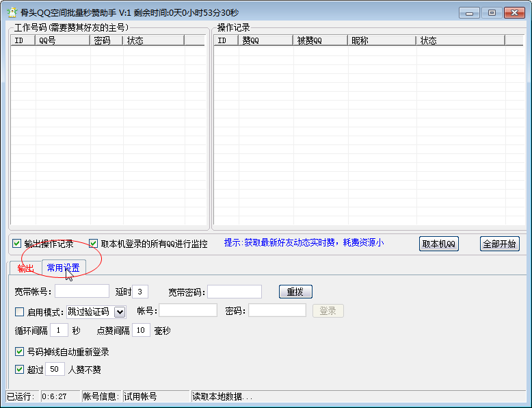Click the 重拨 button
Viewport: 532px width, 408px height.
295,292
